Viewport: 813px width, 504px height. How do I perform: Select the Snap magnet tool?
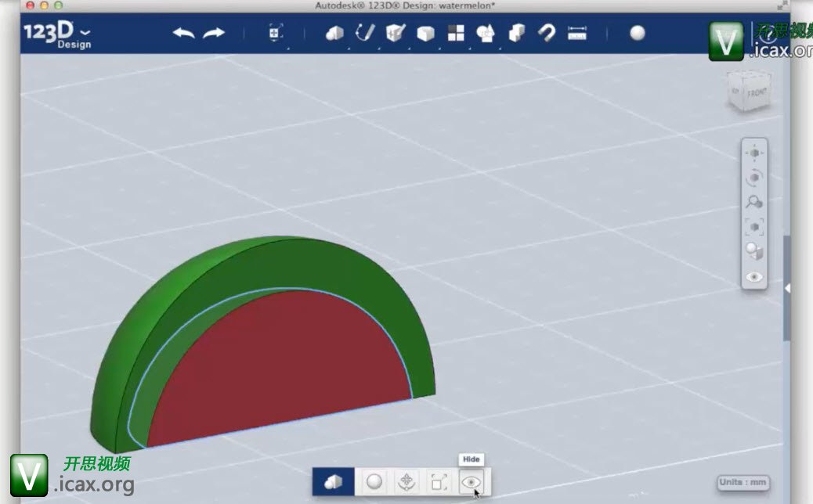[x=547, y=33]
